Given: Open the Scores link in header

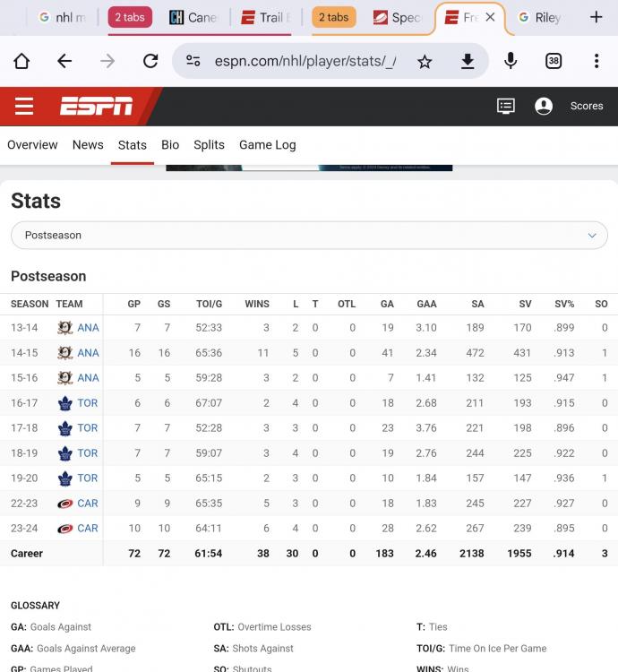Looking at the screenshot, I should pyautogui.click(x=587, y=106).
